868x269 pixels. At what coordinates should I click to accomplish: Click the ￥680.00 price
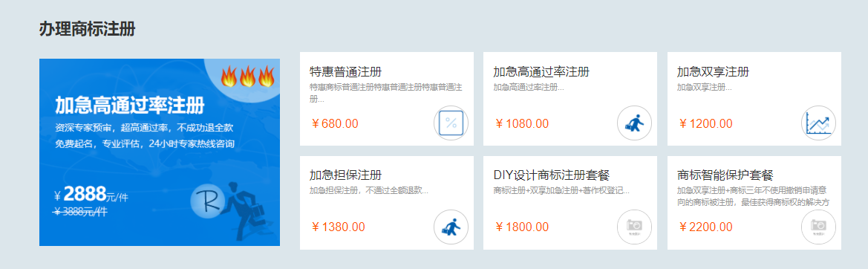334,123
